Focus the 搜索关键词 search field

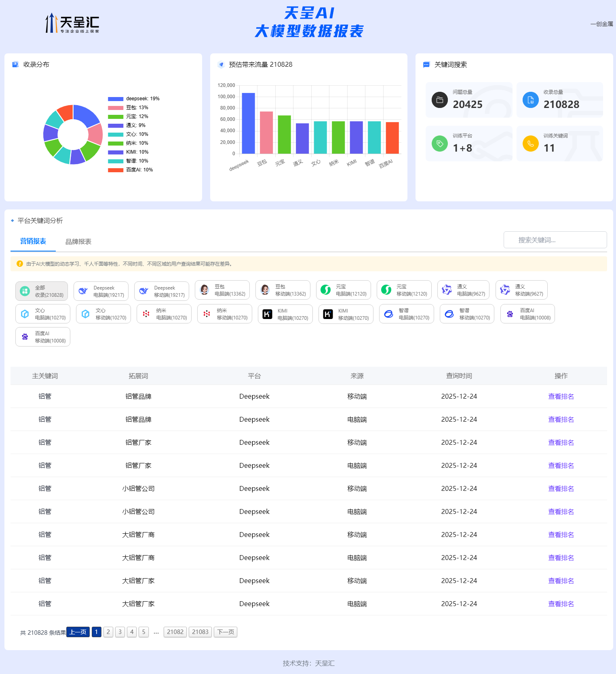point(555,240)
